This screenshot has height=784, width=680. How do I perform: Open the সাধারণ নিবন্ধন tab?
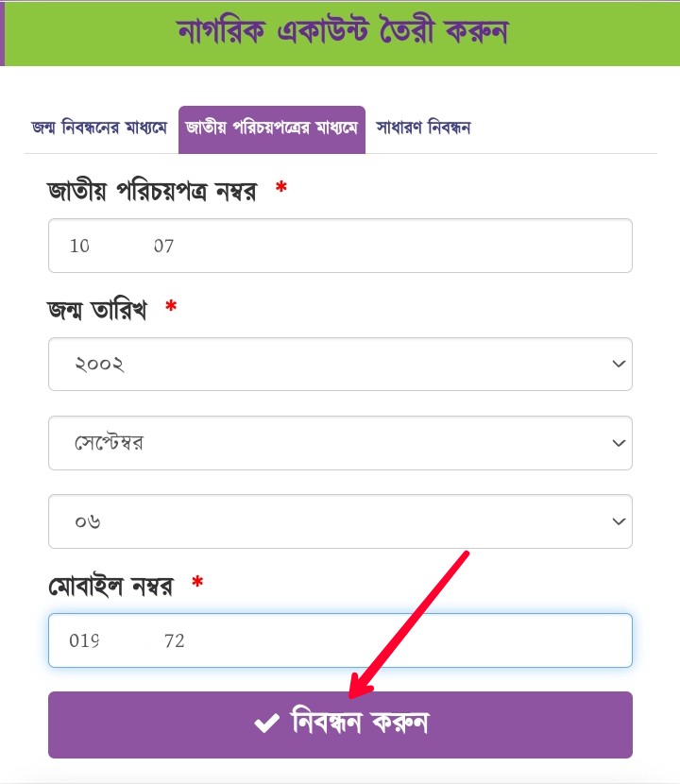coord(423,128)
